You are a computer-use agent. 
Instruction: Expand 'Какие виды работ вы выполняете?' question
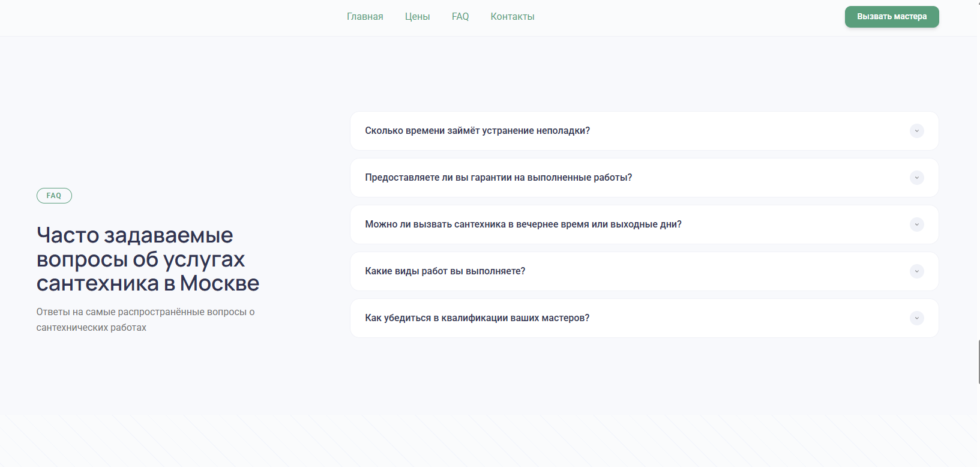(x=445, y=271)
